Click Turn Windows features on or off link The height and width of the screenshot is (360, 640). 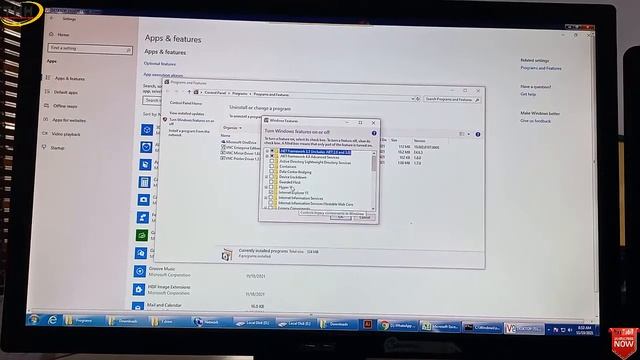[x=191, y=122]
